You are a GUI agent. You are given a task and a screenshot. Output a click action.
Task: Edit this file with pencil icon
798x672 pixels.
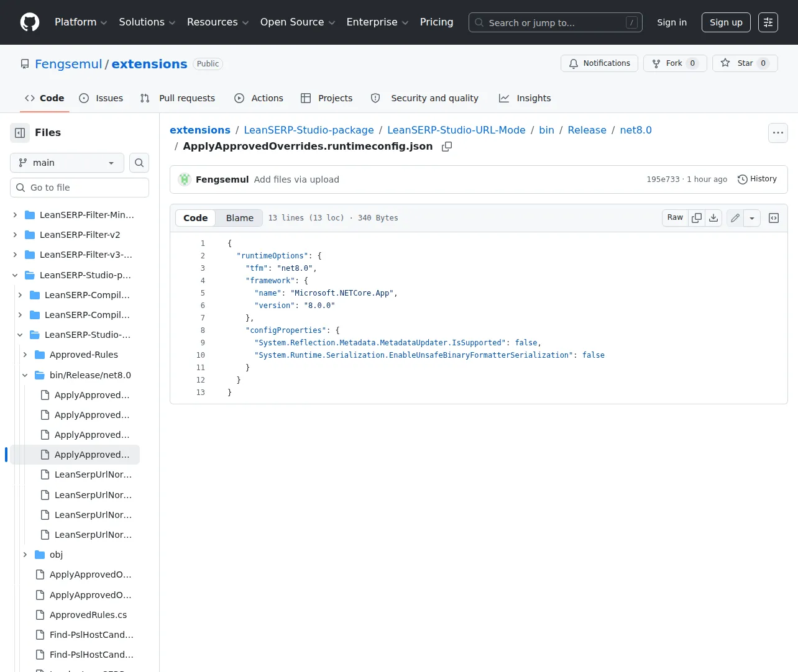click(735, 218)
